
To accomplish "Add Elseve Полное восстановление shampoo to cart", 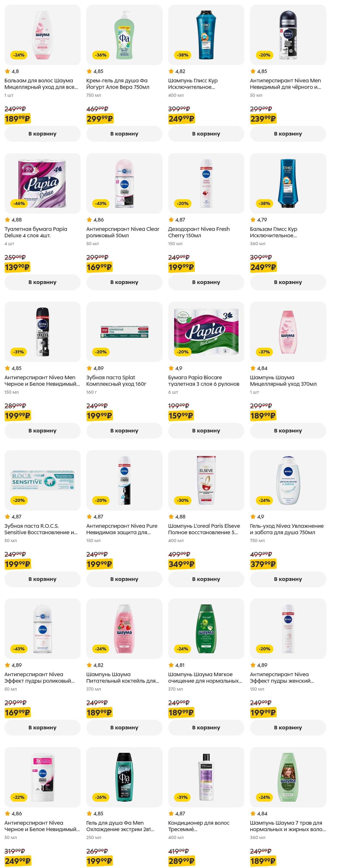I will [x=206, y=579].
